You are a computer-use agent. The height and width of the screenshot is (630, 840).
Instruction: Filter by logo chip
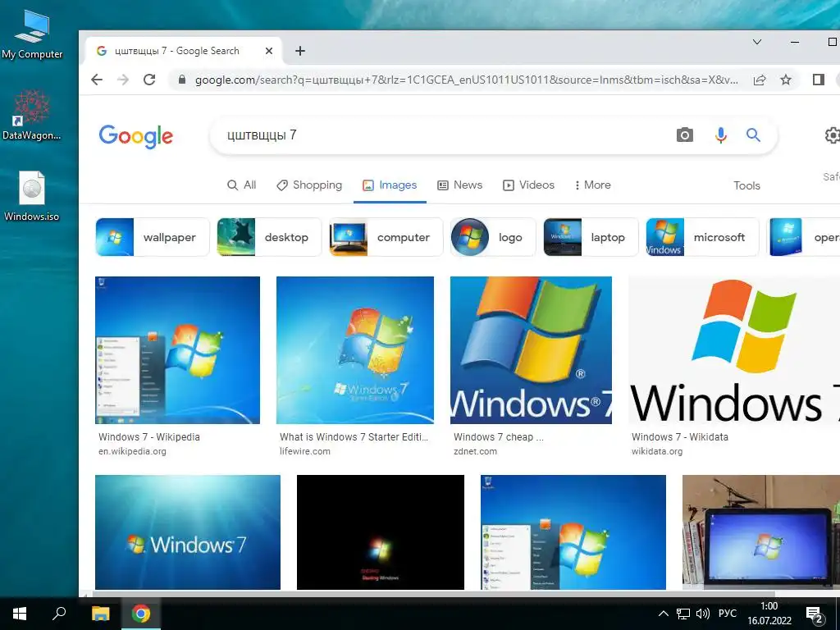point(493,237)
